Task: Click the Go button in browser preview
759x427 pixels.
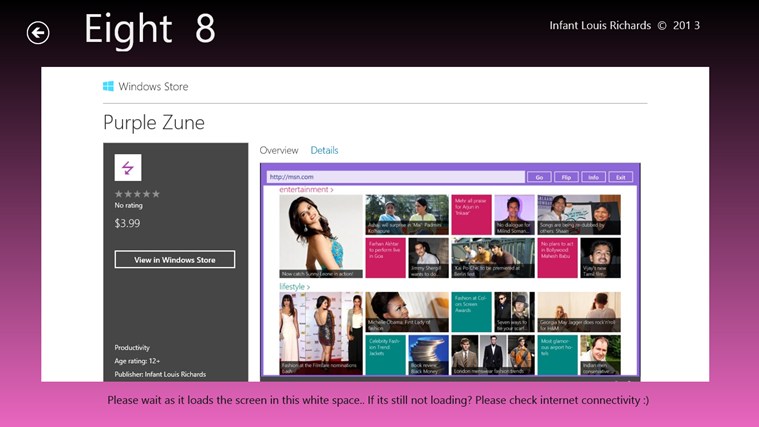Action: point(539,177)
